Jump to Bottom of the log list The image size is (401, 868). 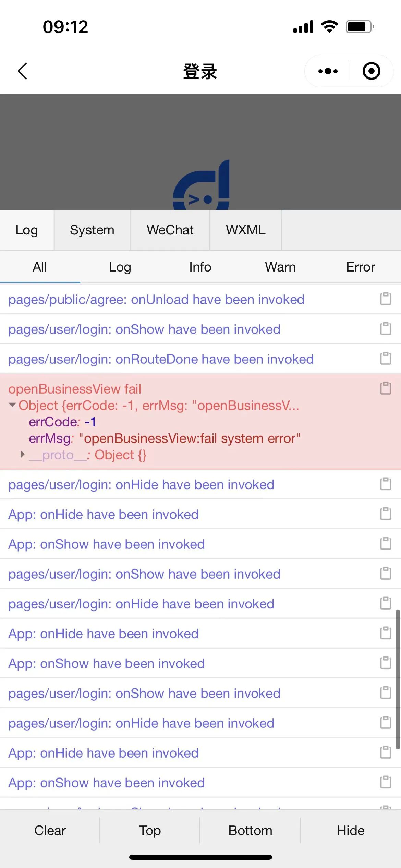click(x=250, y=831)
